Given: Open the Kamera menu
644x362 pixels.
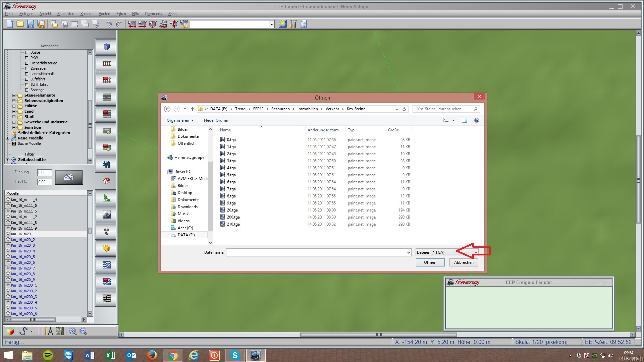Looking at the screenshot, I should (86, 14).
